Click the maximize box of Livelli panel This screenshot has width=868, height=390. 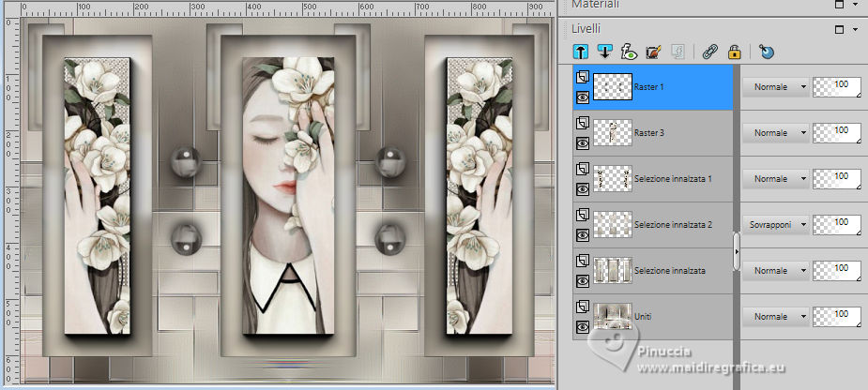[x=840, y=29]
